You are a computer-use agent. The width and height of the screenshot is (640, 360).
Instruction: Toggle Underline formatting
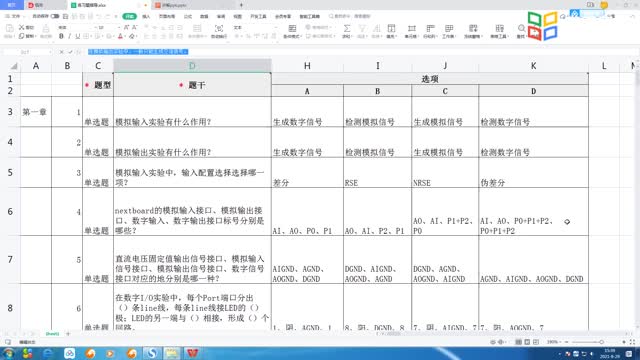pyautogui.click(x=78, y=36)
